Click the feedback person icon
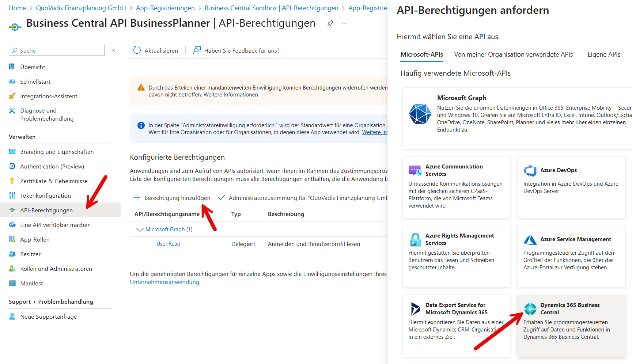 [197, 50]
